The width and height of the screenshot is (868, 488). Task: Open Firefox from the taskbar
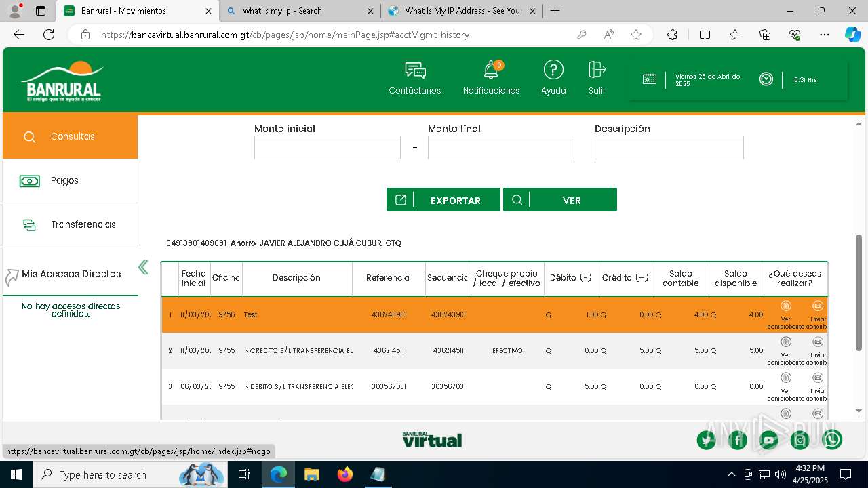pos(345,474)
